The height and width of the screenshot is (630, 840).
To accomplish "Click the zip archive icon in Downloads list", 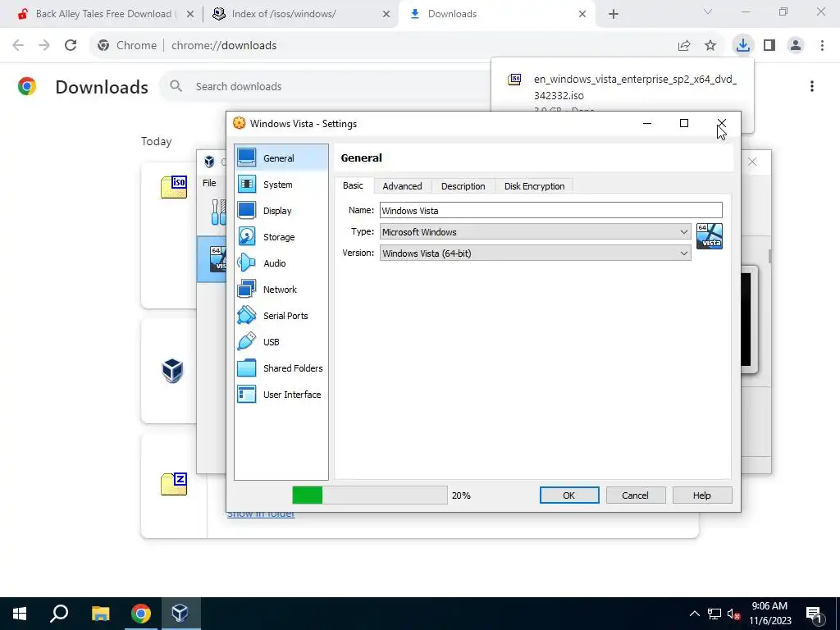I will 174,484.
